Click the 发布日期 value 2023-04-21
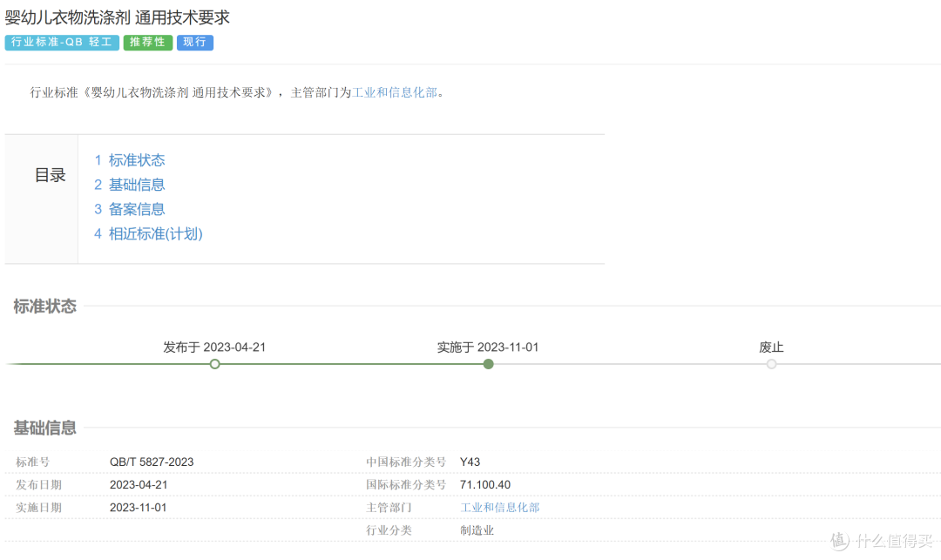941x560 pixels. (x=139, y=485)
